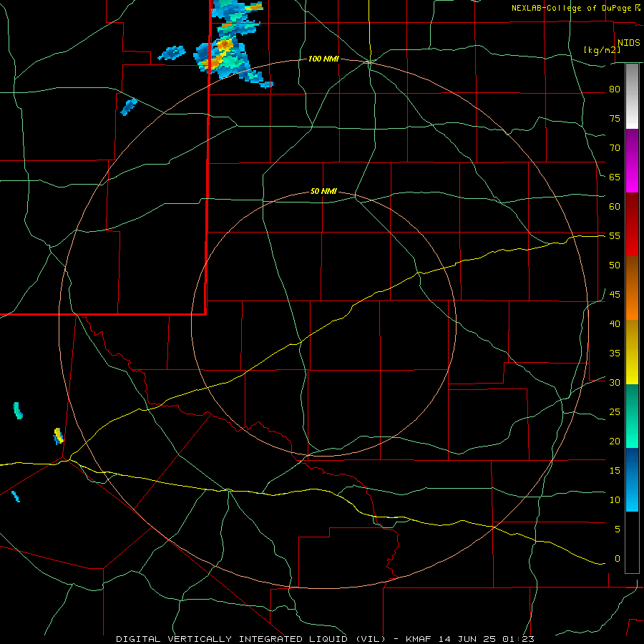
Task: Click the VIL product title caption at the bottom
Action: [x=326, y=639]
